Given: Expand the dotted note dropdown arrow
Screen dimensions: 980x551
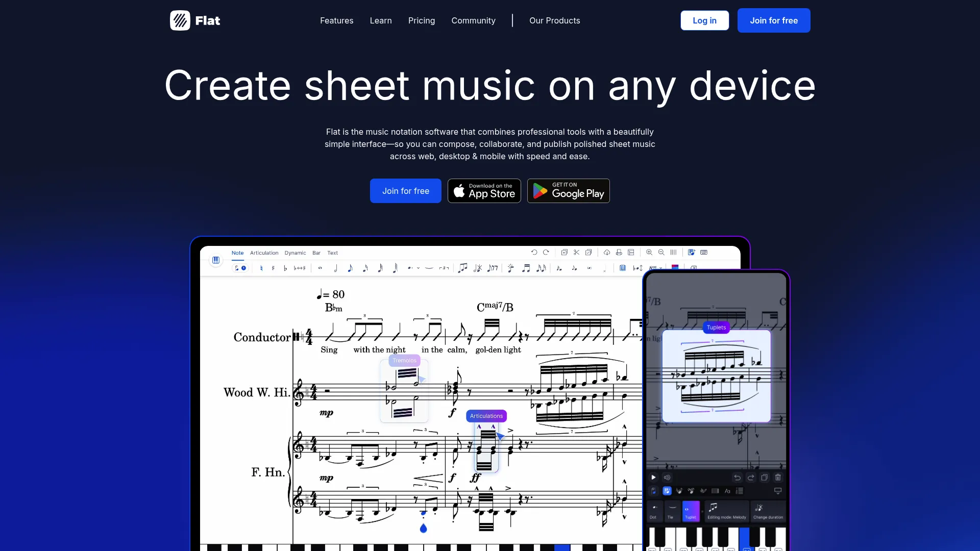Looking at the screenshot, I should [x=418, y=268].
